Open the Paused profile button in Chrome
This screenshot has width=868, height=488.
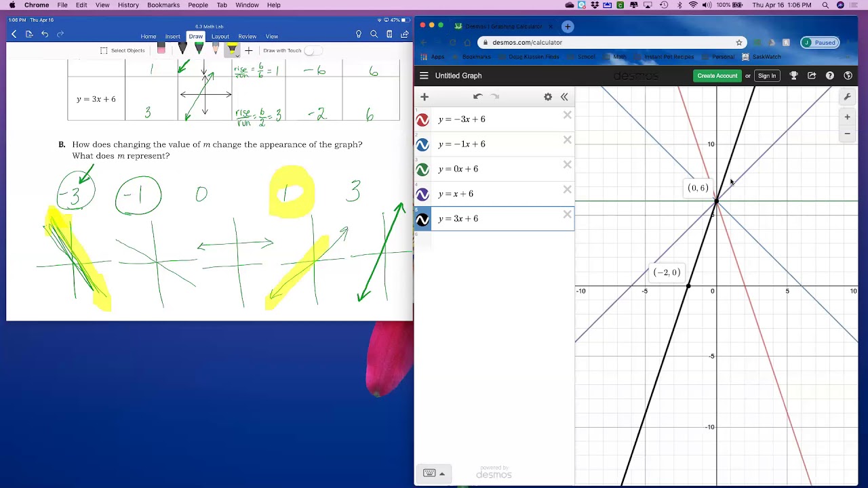click(820, 42)
